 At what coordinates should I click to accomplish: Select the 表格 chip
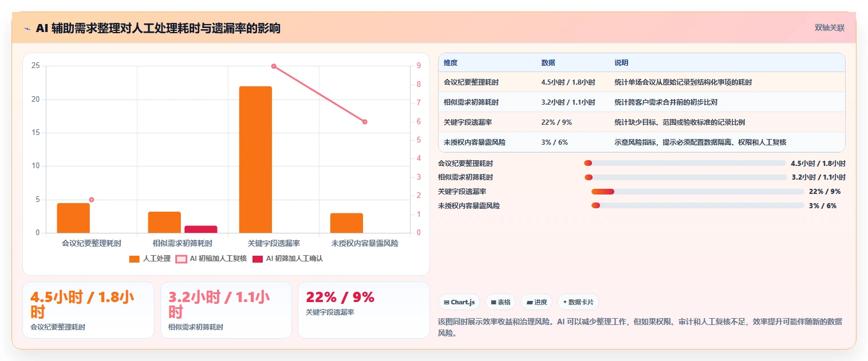500,302
